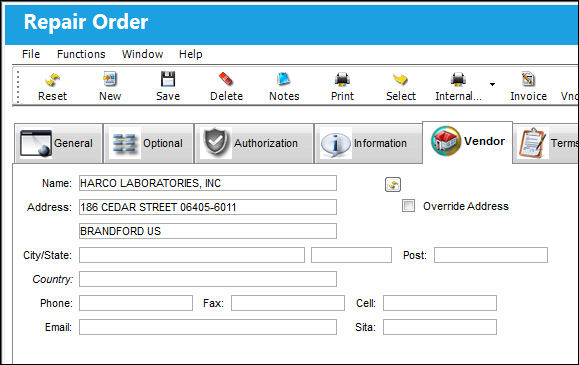Click the Cell input field
The width and height of the screenshot is (579, 365).
(440, 303)
